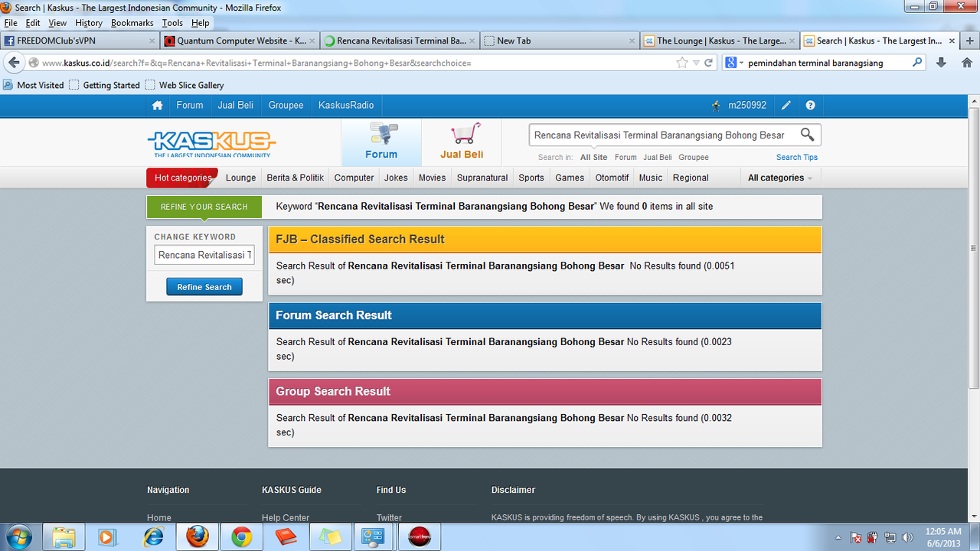
Task: Open Help Center footer link
Action: point(286,518)
